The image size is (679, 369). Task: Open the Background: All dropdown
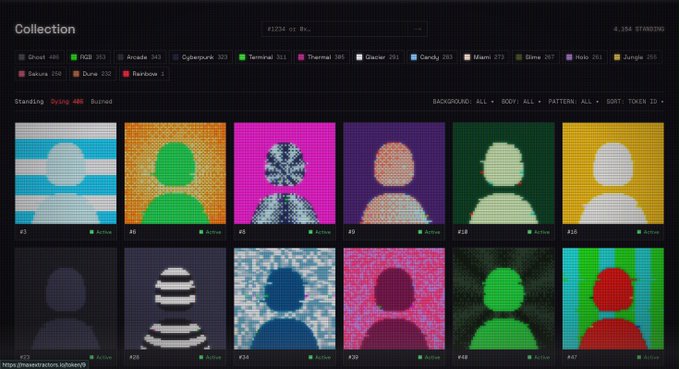coord(463,101)
